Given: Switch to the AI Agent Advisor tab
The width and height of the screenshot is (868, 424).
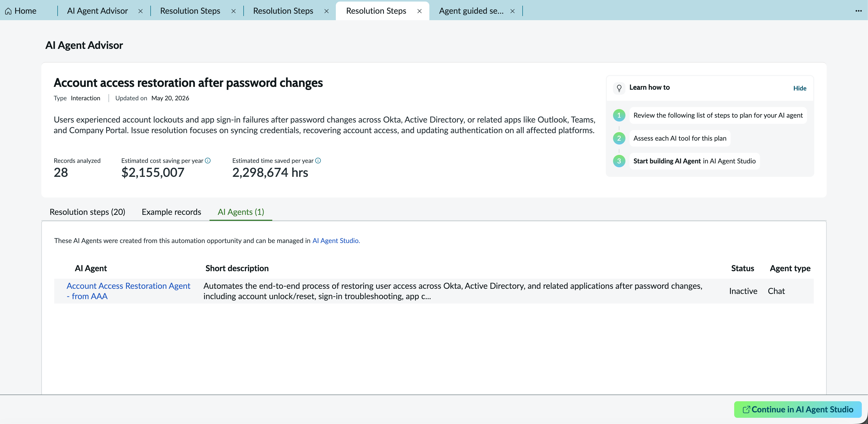Looking at the screenshot, I should tap(97, 11).
